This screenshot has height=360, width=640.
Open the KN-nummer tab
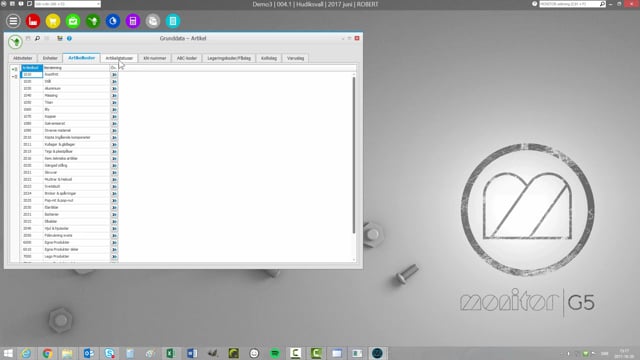[155, 58]
